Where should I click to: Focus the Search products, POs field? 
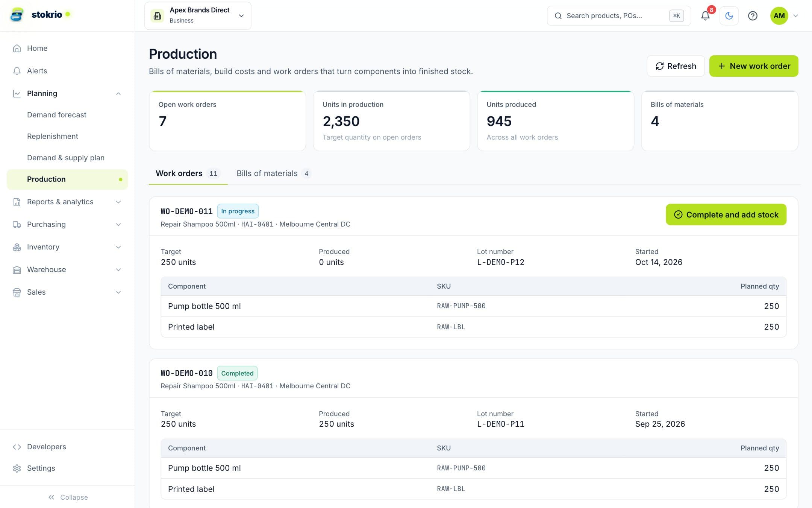619,16
